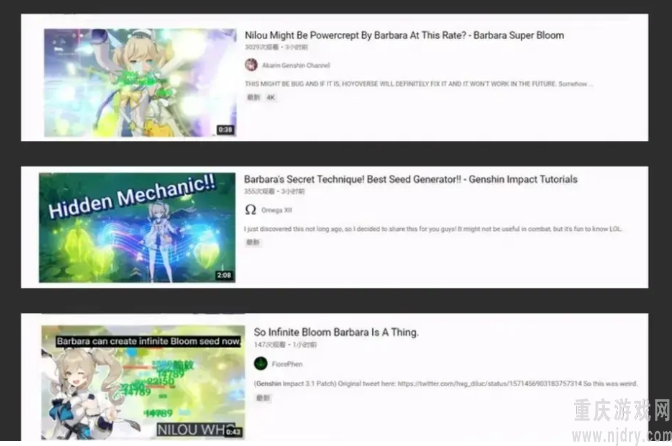
Task: Open Akarin Genshin Channel avatar icon
Action: (251, 65)
